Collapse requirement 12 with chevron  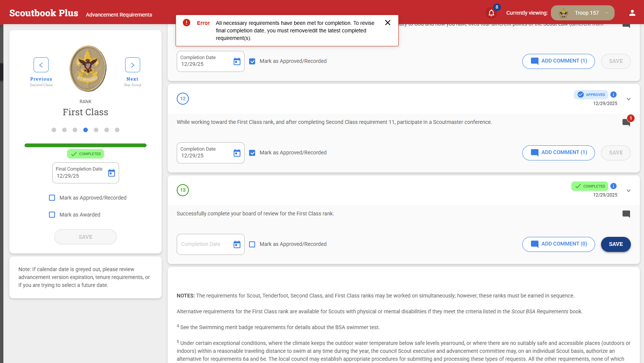pos(629,99)
